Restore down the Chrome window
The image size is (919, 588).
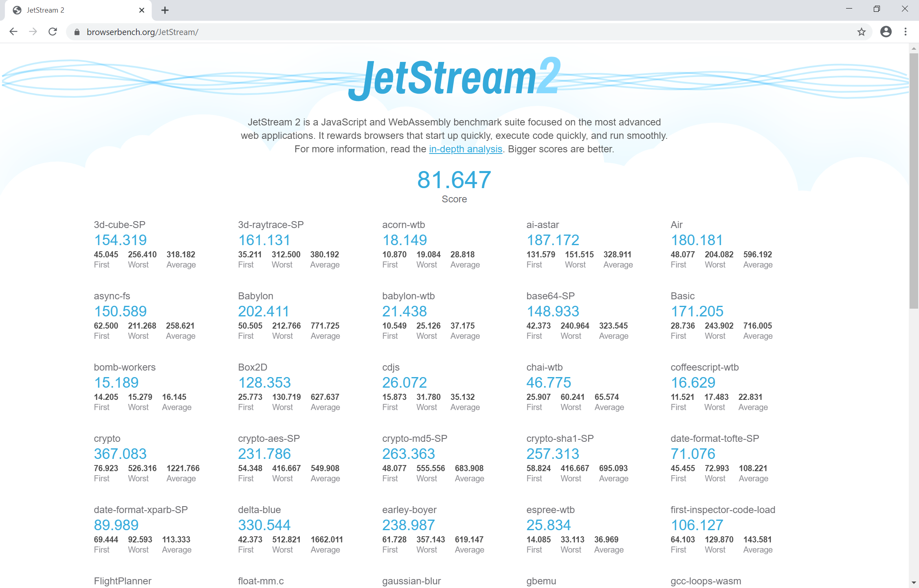[877, 9]
